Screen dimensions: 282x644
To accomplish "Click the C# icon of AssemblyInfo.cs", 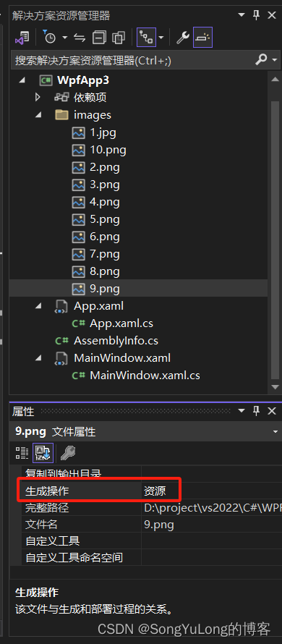I will (x=62, y=341).
